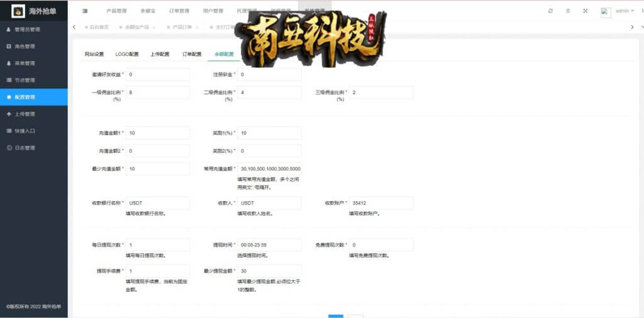The width and height of the screenshot is (644, 318).
Task: Click the 邀请好友收益 input field
Action: coord(158,75)
